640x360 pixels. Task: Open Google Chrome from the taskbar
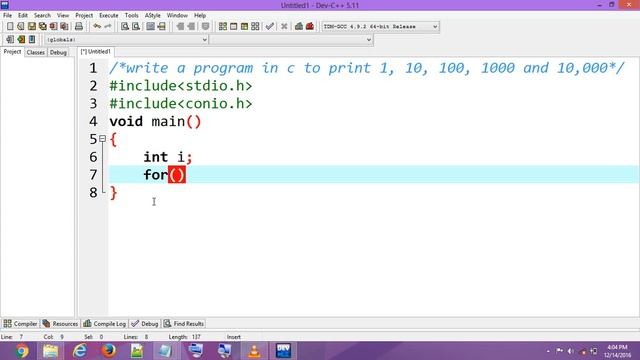point(22,351)
